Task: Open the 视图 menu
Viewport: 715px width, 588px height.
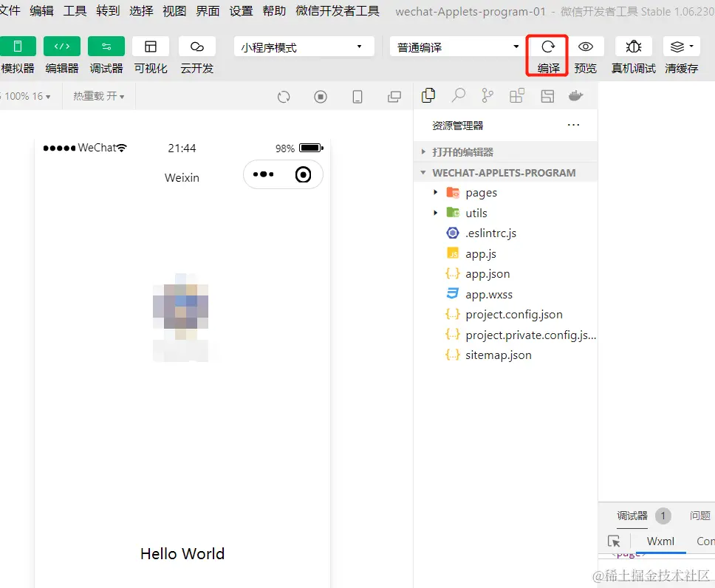Action: [174, 10]
